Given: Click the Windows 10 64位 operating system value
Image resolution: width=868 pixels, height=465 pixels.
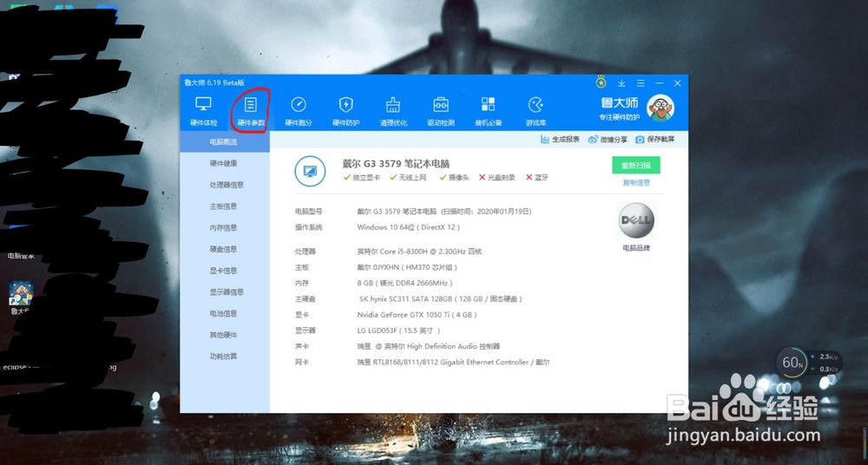Looking at the screenshot, I should (409, 227).
